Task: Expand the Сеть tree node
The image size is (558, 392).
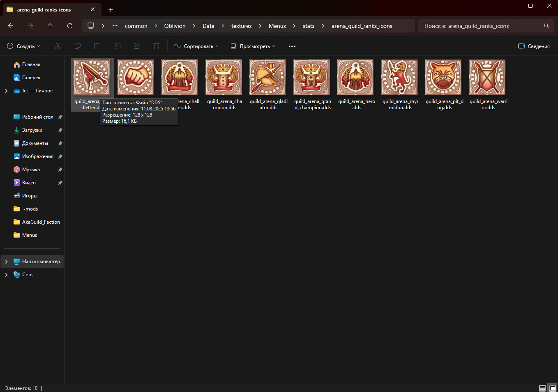Action: pyautogui.click(x=6, y=275)
